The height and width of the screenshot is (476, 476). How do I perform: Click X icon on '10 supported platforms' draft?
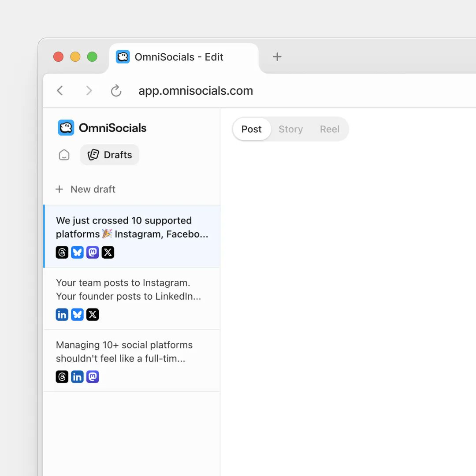tap(108, 252)
